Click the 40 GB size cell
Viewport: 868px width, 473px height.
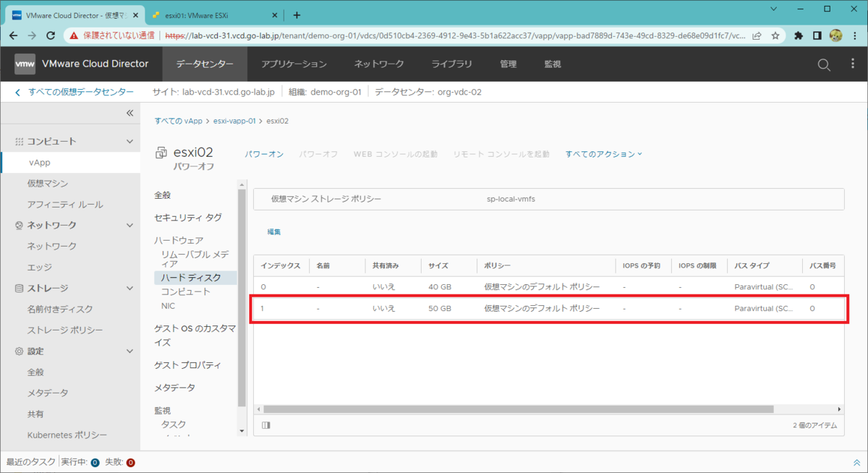click(x=440, y=287)
